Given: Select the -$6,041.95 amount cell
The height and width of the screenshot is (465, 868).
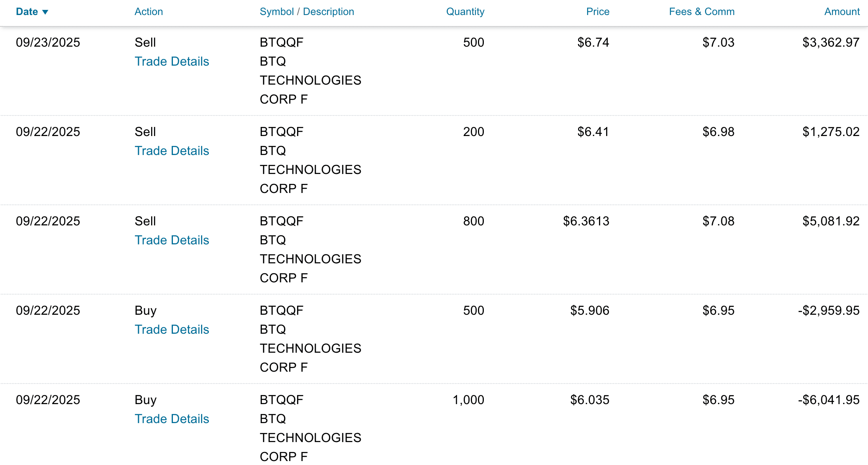Looking at the screenshot, I should 828,400.
